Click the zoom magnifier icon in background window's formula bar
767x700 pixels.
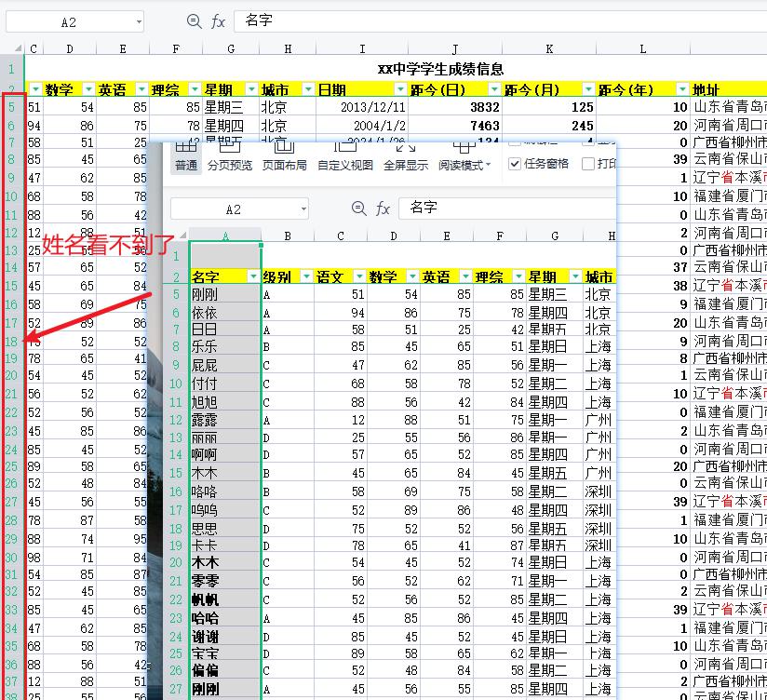pos(195,21)
